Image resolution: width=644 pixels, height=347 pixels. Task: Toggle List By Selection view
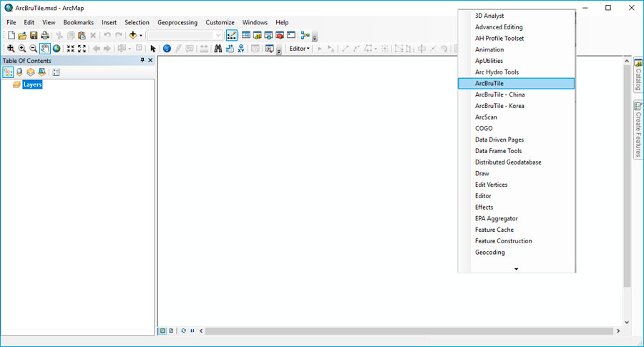42,72
